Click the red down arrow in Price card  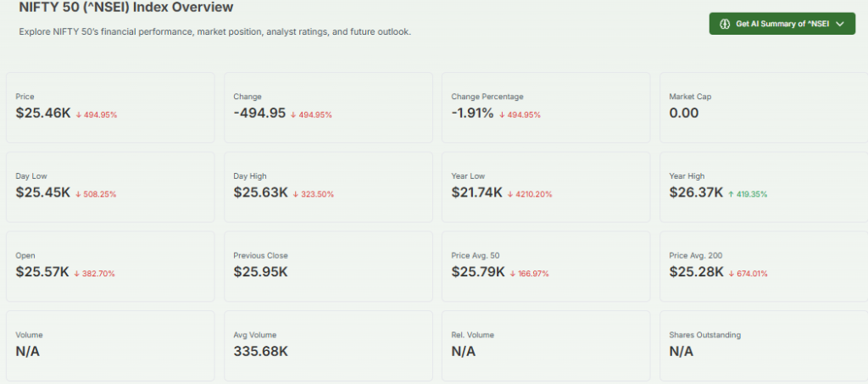coord(79,114)
